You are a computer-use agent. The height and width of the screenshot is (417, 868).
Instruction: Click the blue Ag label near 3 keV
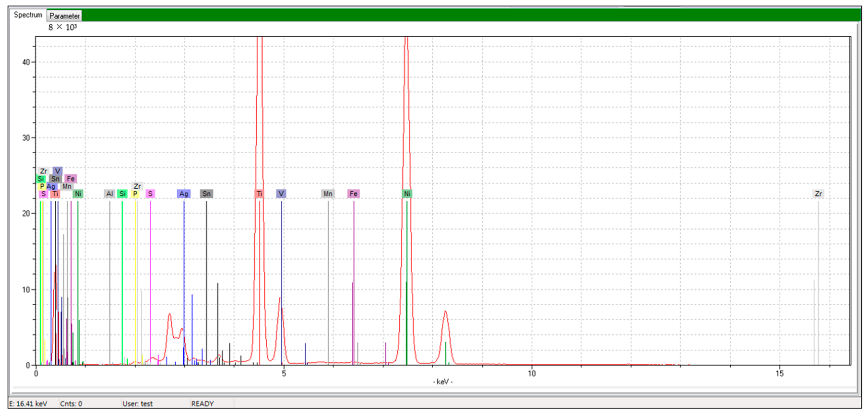[184, 194]
